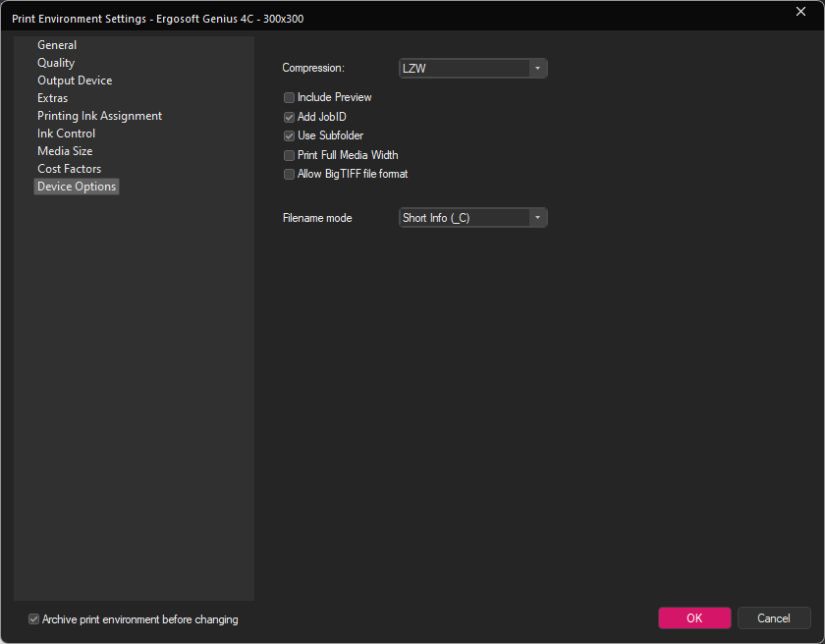This screenshot has width=825, height=644.
Task: Open the Compression dropdown arrow
Action: (537, 69)
